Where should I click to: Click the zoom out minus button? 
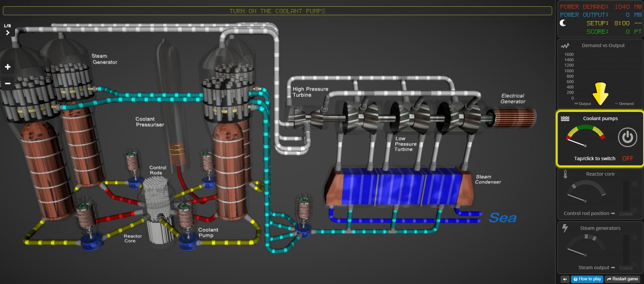tap(8, 83)
